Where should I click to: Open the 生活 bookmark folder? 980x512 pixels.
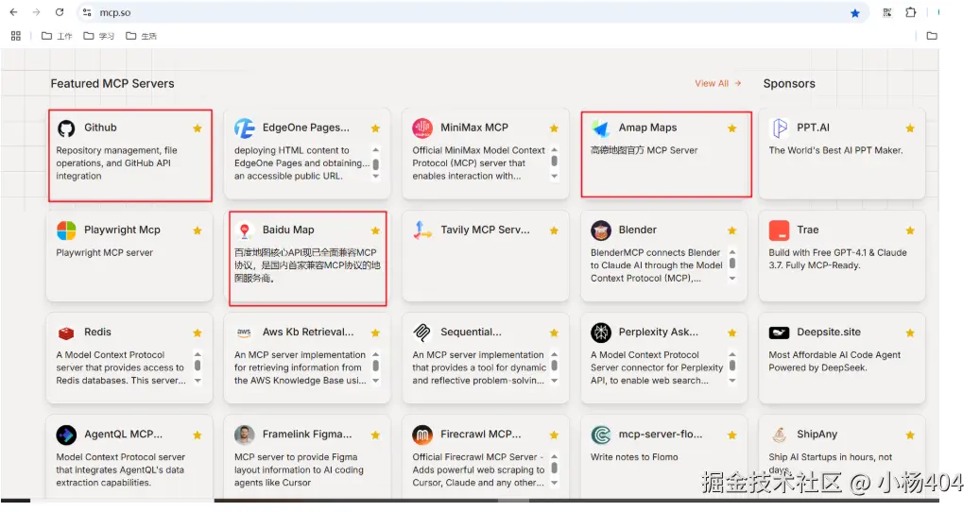(x=141, y=36)
